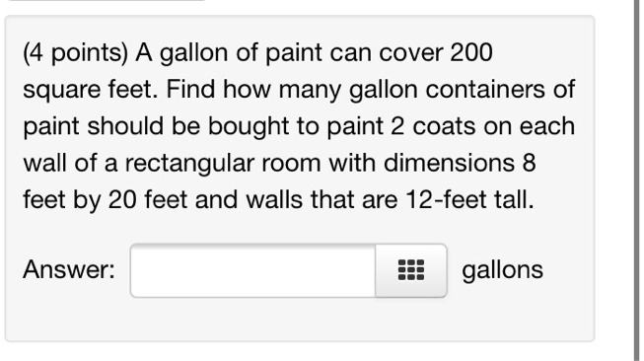Select the 'Answer:' label text

point(69,270)
